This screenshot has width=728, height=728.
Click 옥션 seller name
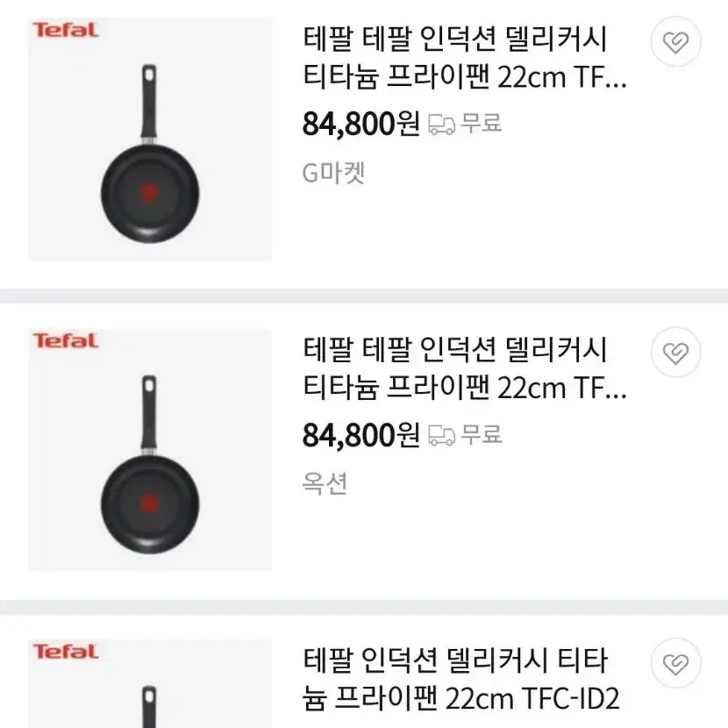click(x=325, y=483)
